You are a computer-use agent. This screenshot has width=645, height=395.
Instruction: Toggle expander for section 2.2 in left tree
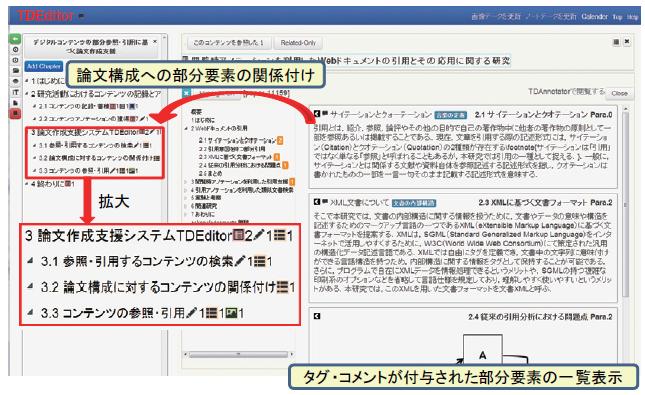coord(35,119)
